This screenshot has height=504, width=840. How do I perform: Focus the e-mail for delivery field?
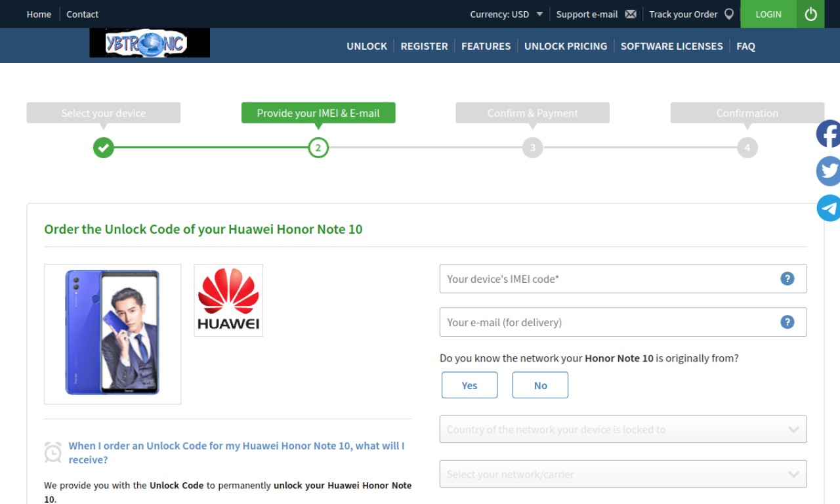point(623,322)
